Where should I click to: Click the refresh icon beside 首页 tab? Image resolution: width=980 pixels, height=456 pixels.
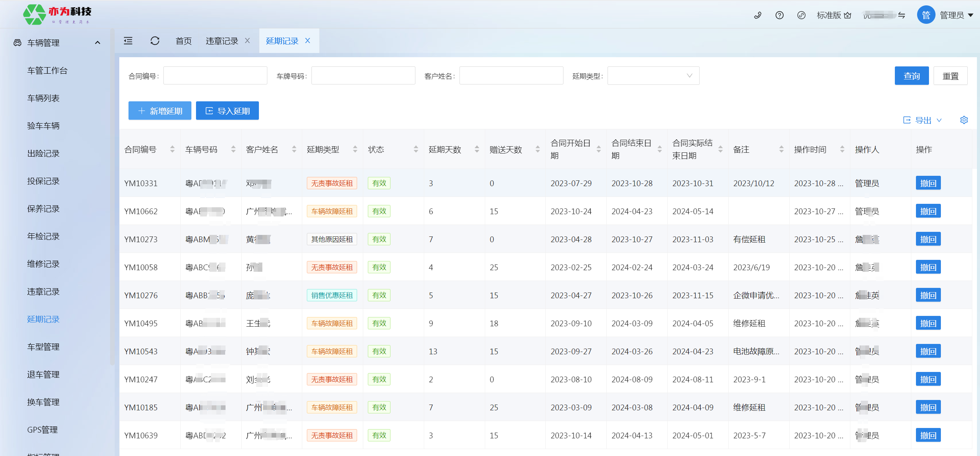click(155, 41)
